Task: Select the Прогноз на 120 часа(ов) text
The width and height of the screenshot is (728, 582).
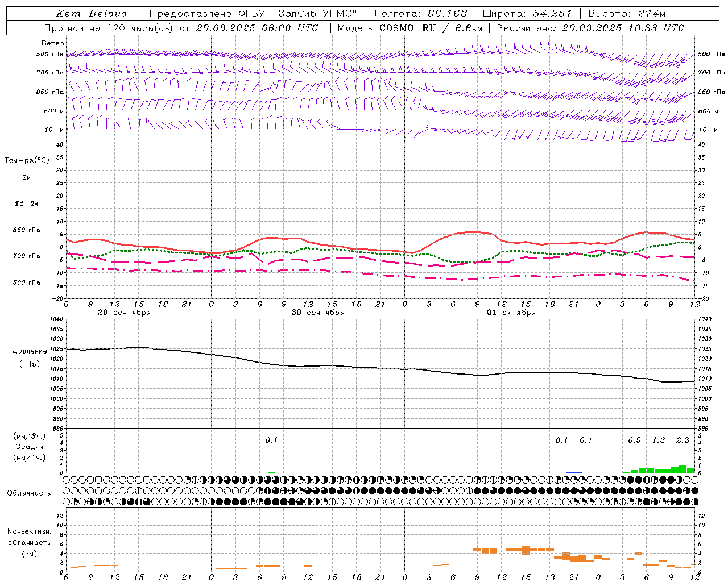Action: click(x=109, y=28)
